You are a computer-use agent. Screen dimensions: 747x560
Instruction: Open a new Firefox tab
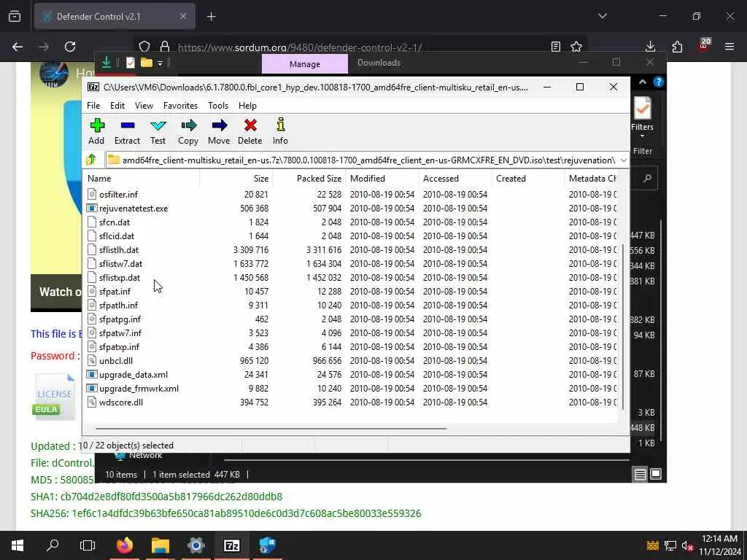pyautogui.click(x=211, y=17)
